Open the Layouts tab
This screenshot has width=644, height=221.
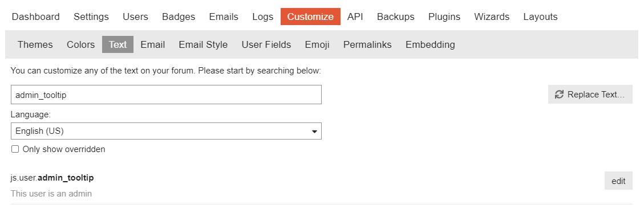tap(540, 17)
